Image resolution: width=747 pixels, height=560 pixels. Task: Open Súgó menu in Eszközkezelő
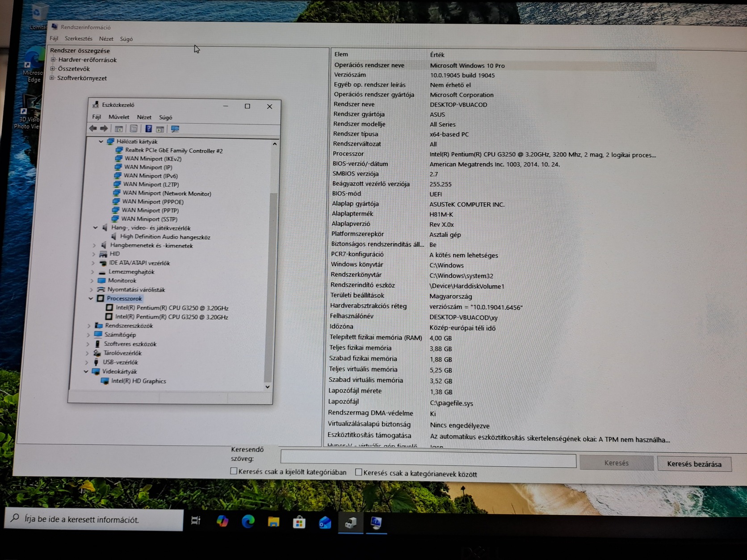(165, 117)
